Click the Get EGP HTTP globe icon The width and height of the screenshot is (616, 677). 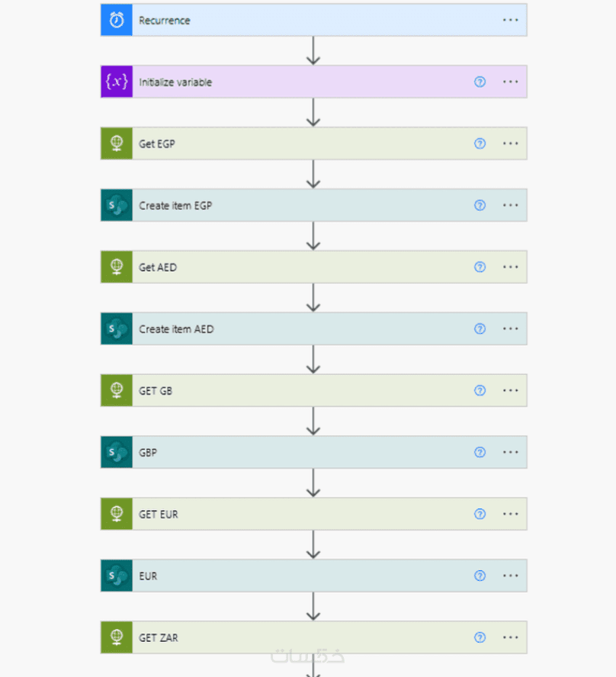117,143
